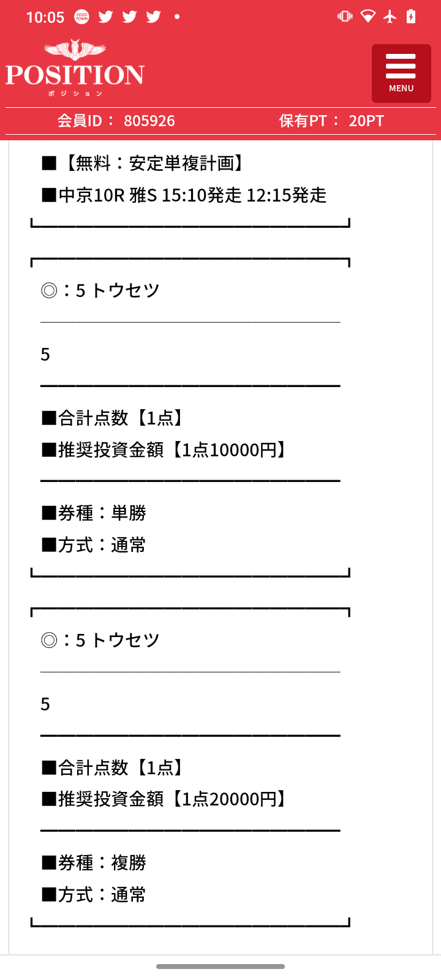Tap the 推奨投資金額 1点10000円 line
Image resolution: width=441 pixels, height=980 pixels.
coord(165,450)
